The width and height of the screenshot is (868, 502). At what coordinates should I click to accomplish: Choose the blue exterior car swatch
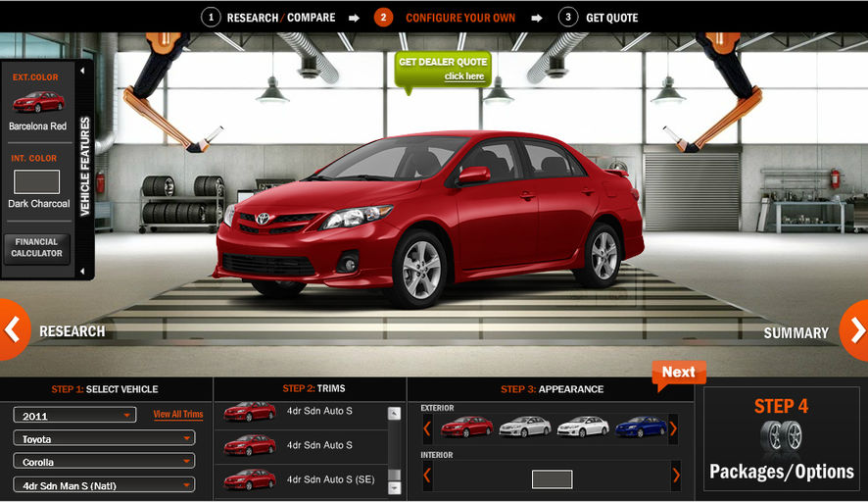click(641, 427)
